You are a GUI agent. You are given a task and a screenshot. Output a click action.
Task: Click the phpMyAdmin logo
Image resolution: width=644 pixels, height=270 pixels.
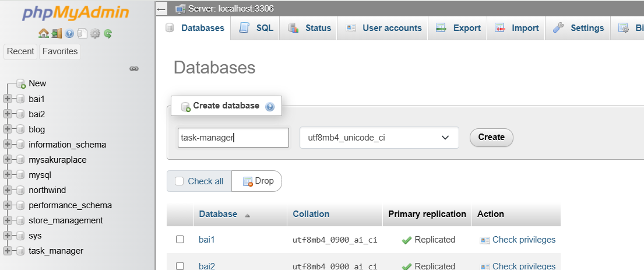coord(76,13)
